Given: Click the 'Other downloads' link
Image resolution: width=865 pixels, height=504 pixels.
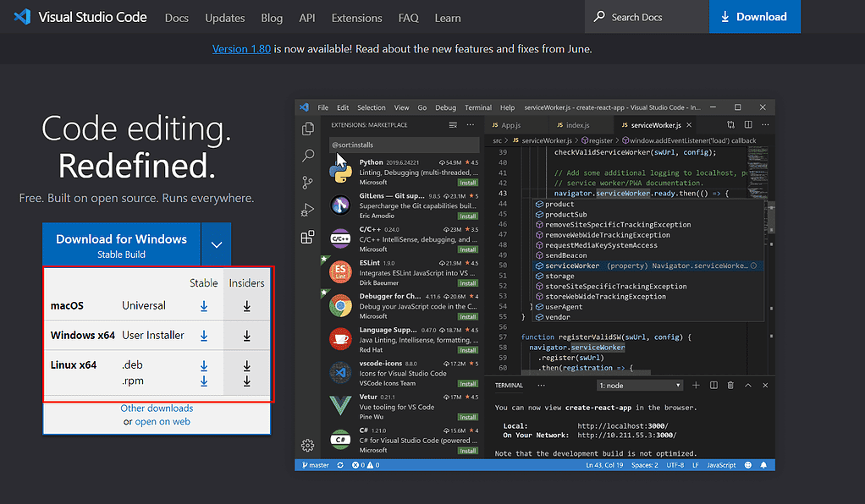Looking at the screenshot, I should [x=157, y=408].
